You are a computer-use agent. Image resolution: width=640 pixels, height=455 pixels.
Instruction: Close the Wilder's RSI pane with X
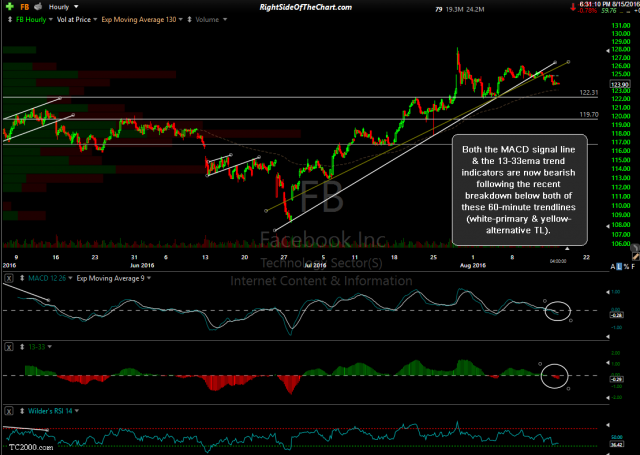coord(8,410)
